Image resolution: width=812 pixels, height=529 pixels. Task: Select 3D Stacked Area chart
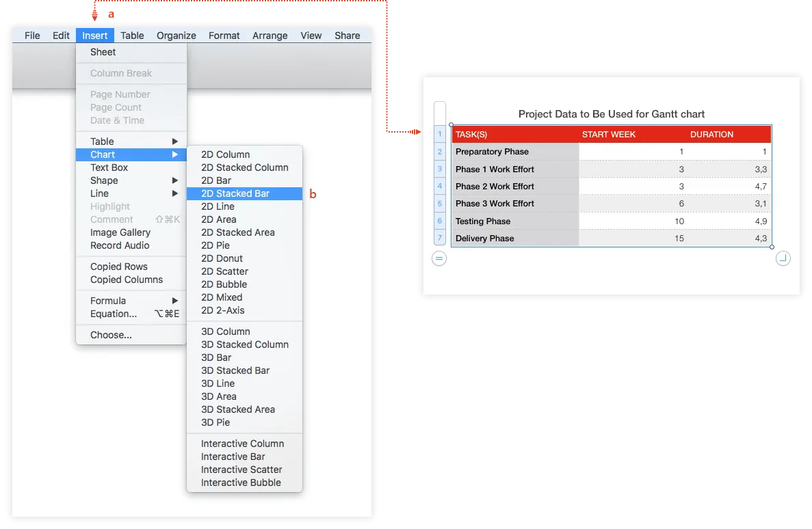(x=244, y=409)
